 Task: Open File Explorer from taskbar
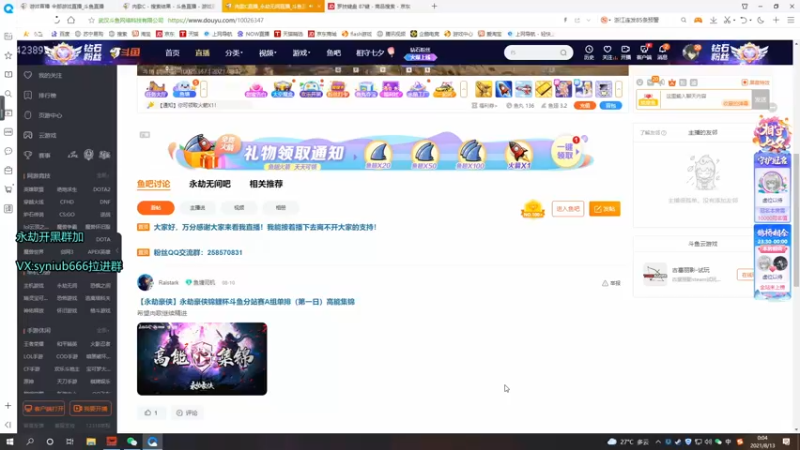[91, 441]
